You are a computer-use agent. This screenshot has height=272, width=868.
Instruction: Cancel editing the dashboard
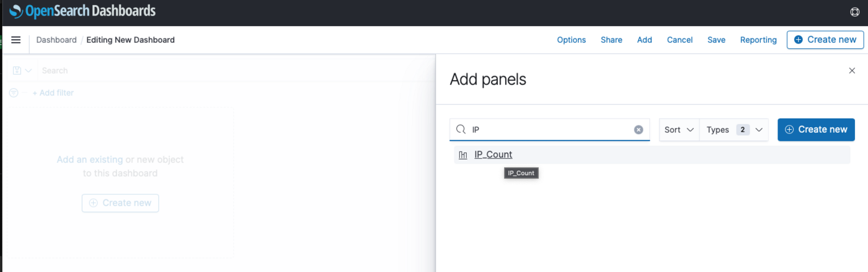tap(680, 40)
